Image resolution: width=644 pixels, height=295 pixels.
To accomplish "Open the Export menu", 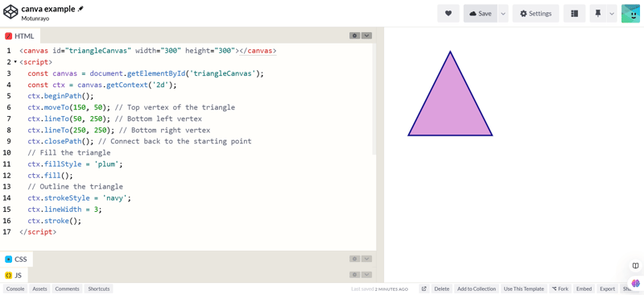I will [x=608, y=289].
